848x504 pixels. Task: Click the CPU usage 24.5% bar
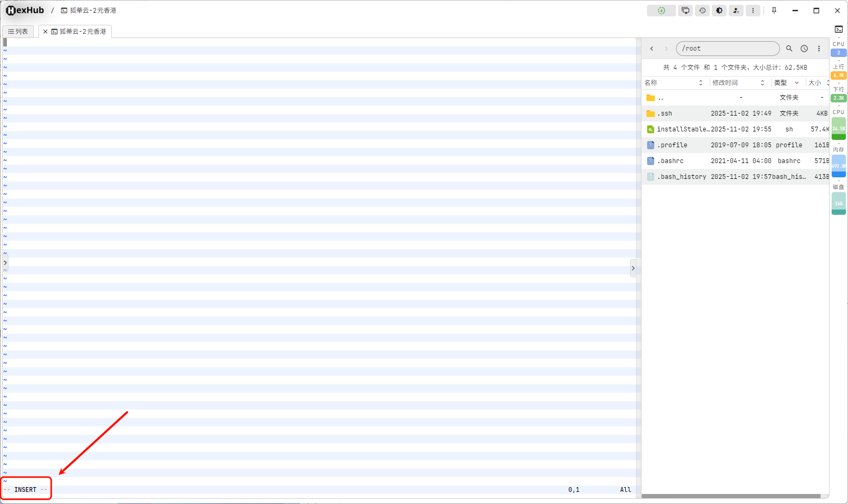(839, 128)
